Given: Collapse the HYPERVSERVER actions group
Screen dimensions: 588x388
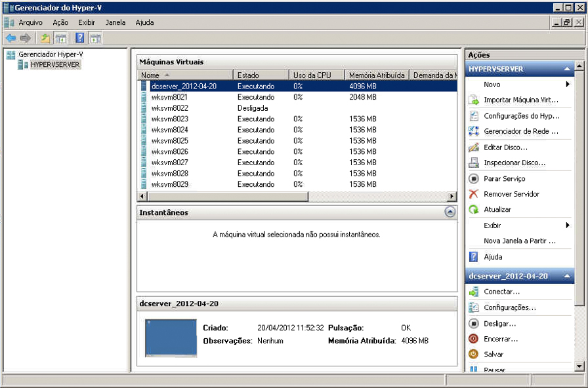Looking at the screenshot, I should point(567,69).
